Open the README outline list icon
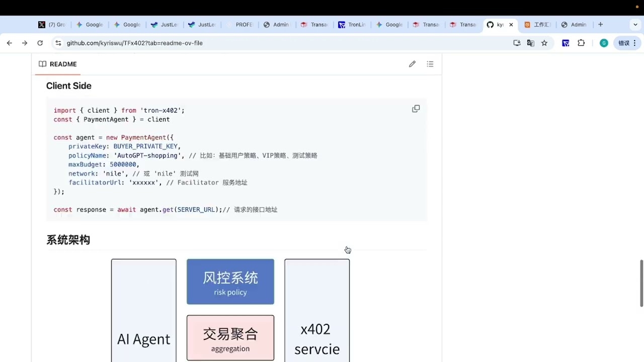This screenshot has height=362, width=644. click(430, 64)
